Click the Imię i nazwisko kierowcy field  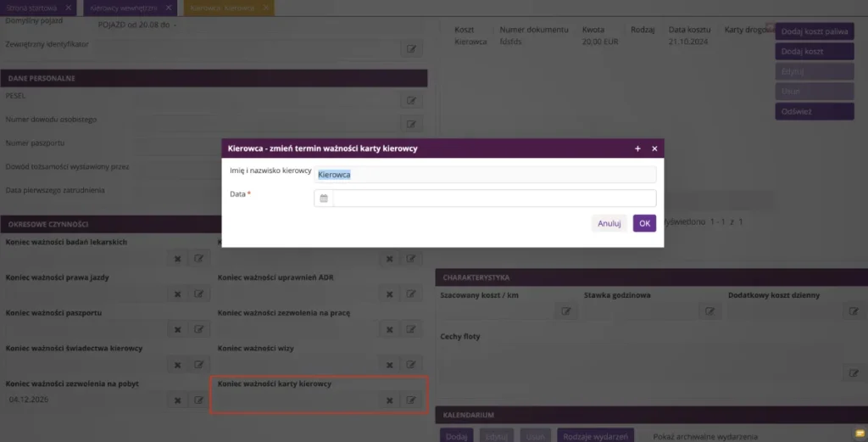pos(485,175)
